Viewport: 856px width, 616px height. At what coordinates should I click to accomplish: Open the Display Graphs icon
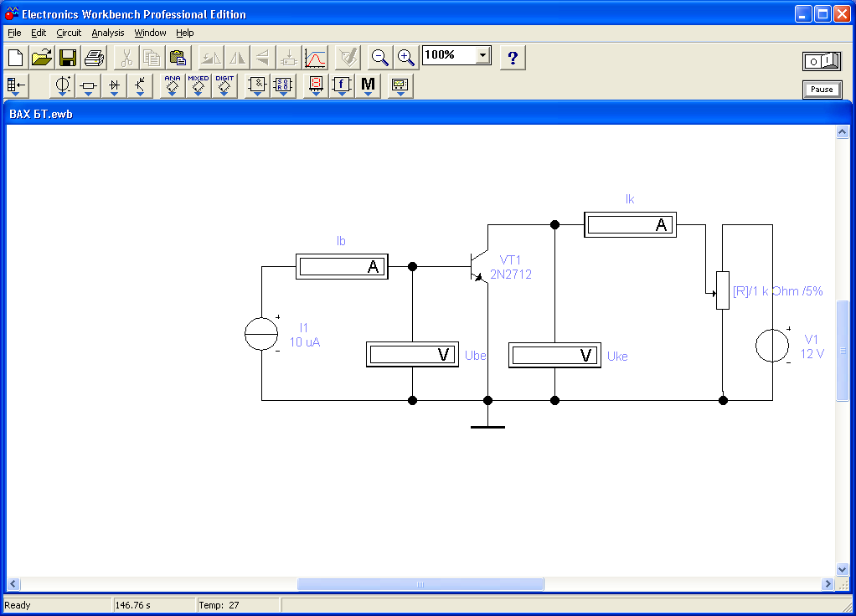315,58
